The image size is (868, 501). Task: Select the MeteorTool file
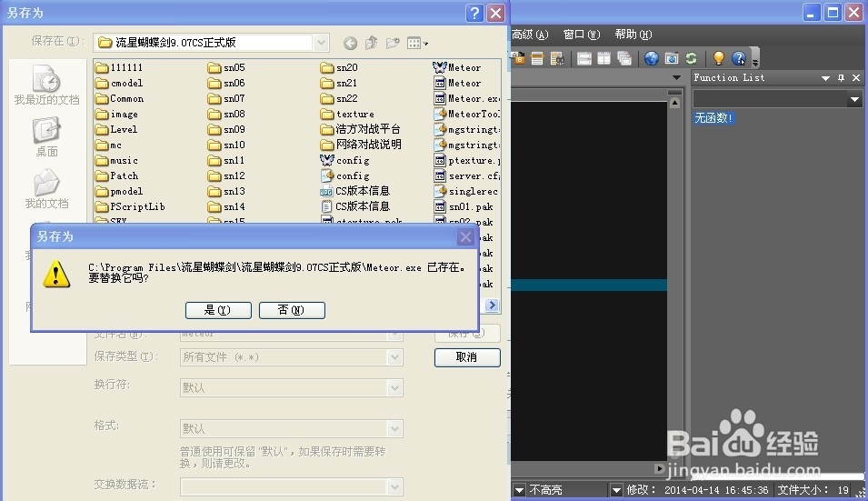click(x=466, y=114)
